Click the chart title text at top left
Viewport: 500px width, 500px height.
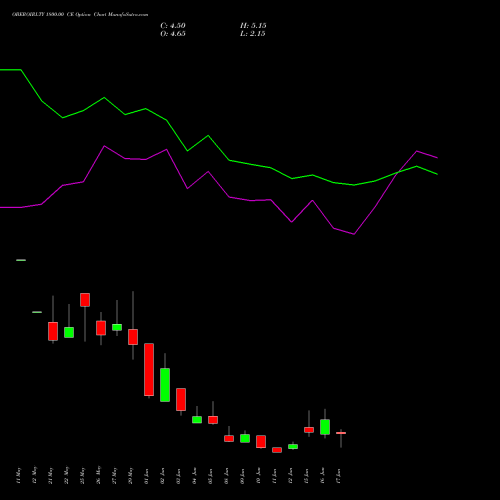(x=80, y=15)
